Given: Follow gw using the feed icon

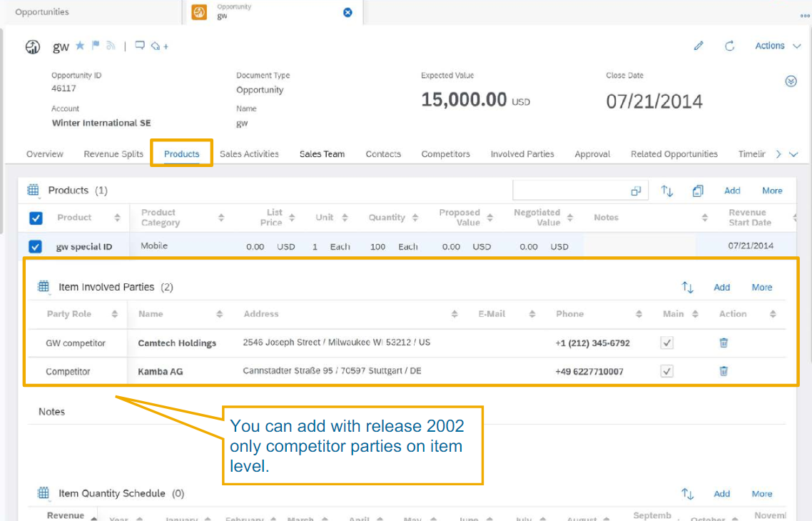Looking at the screenshot, I should tap(111, 46).
